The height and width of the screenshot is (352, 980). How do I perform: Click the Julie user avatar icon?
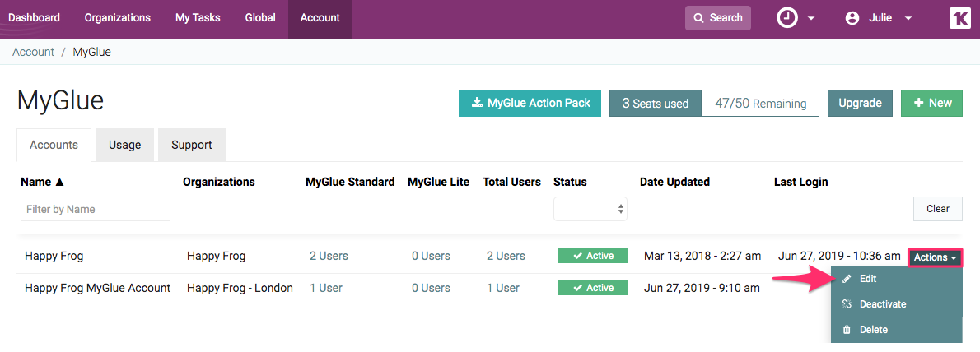click(x=852, y=18)
